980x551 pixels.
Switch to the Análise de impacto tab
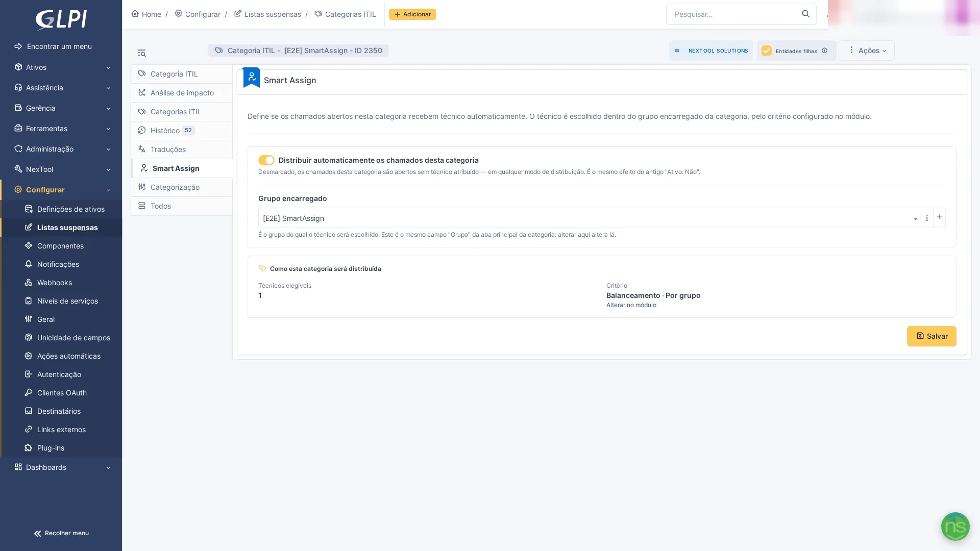[x=182, y=93]
